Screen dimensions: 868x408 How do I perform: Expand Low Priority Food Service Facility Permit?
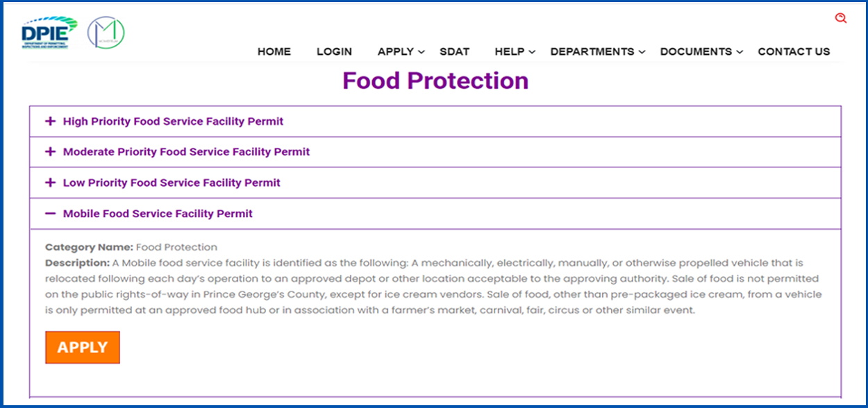[172, 183]
